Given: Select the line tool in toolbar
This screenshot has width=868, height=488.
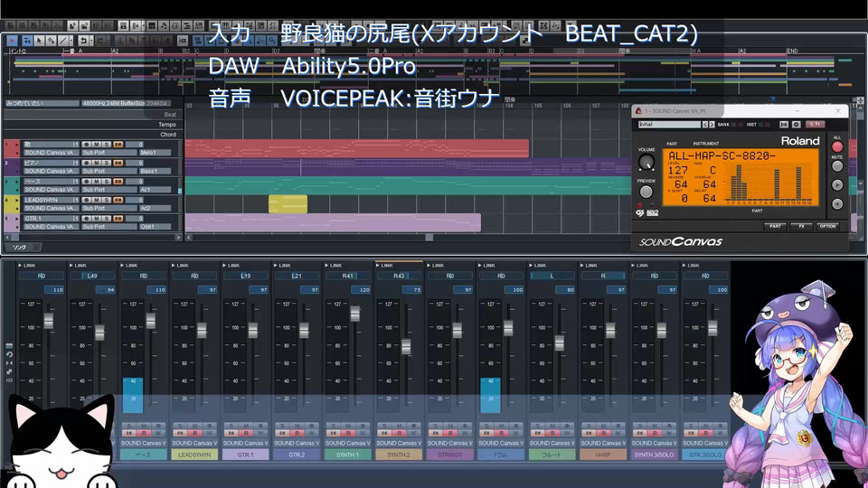Looking at the screenshot, I should tap(63, 41).
